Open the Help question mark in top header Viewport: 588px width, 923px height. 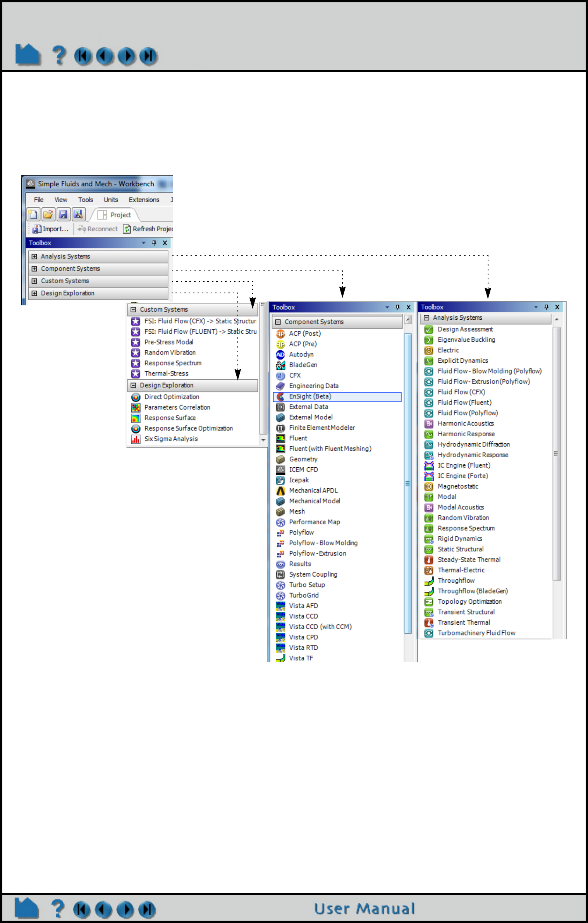point(59,55)
